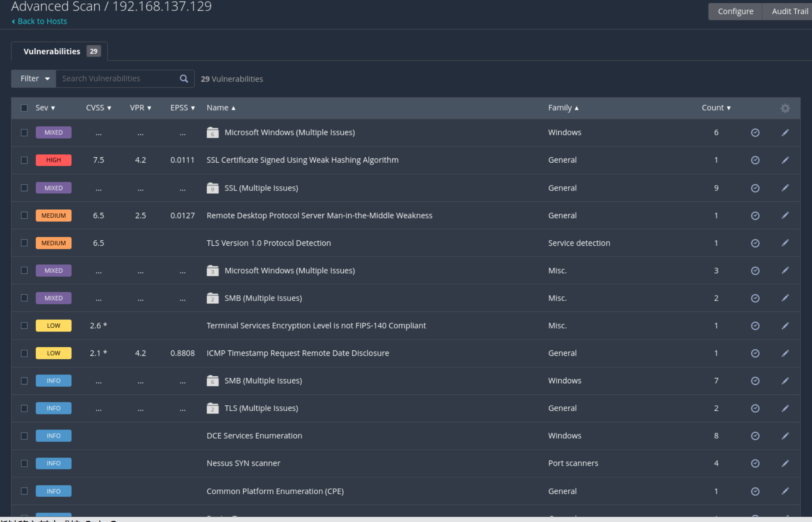Open Remote Desktop Protocol Server Man-in-the-Middle Weakness
The width and height of the screenshot is (812, 522).
tap(319, 215)
